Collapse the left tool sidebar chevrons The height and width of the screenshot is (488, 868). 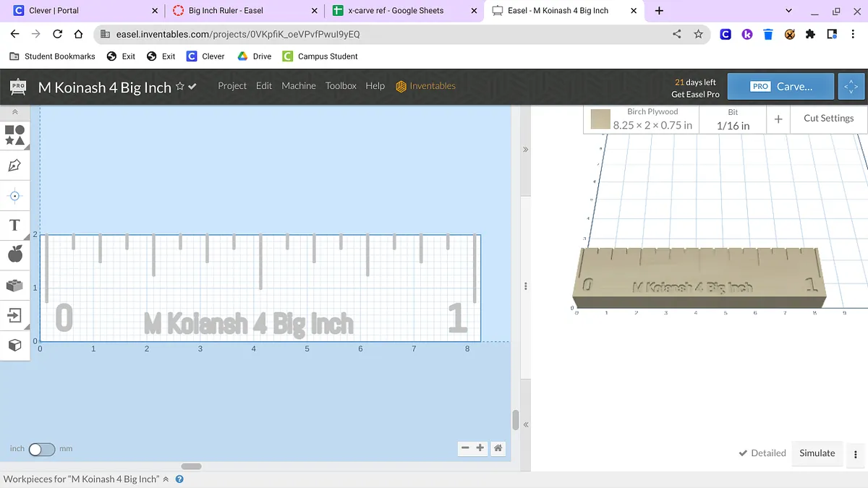click(x=14, y=112)
